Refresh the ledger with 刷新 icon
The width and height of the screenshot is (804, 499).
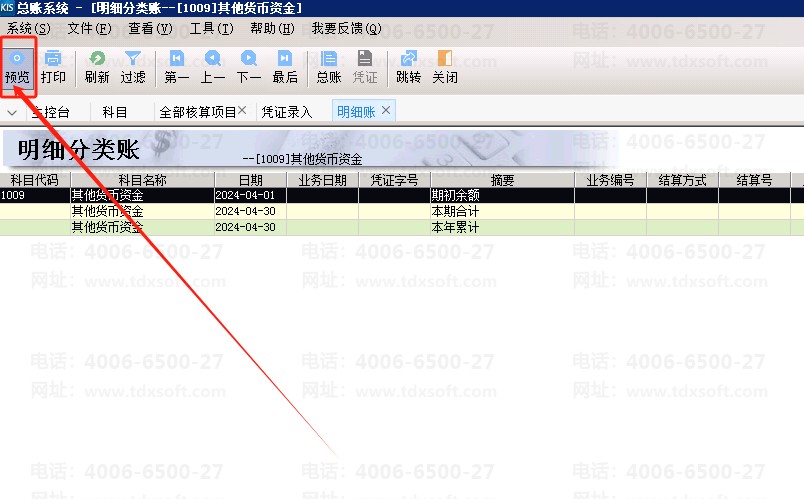click(97, 66)
